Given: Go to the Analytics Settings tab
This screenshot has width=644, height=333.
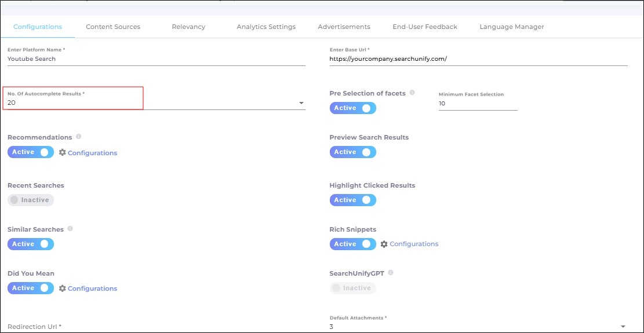Looking at the screenshot, I should click(266, 27).
